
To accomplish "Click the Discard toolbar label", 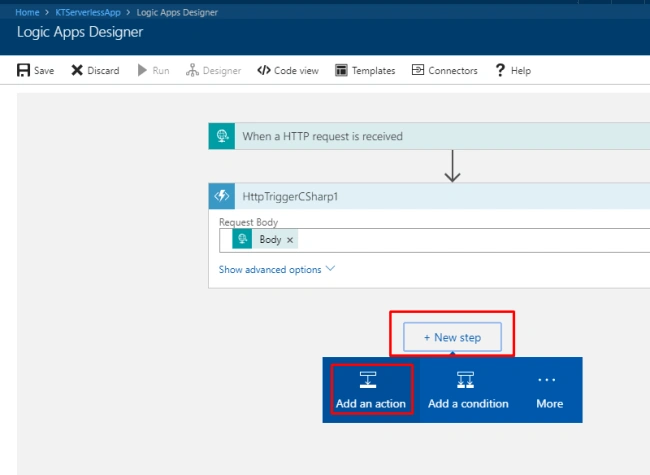I will click(x=103, y=70).
